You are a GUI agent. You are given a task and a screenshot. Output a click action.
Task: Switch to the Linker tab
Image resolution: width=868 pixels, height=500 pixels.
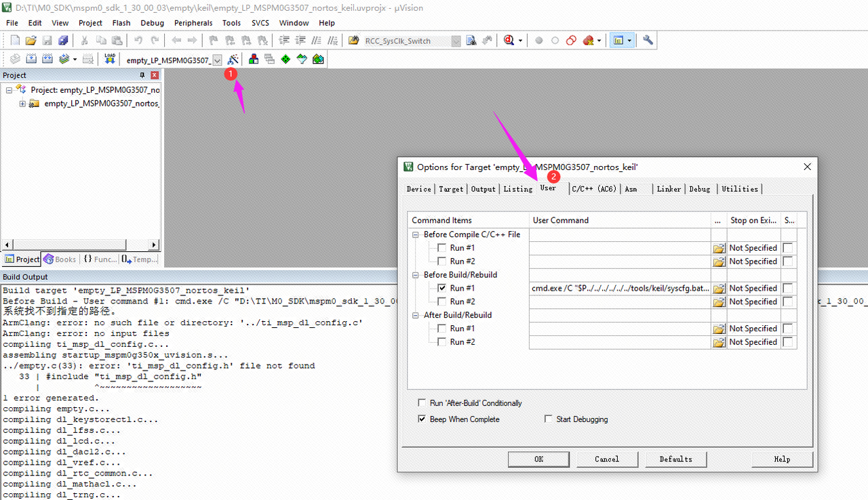coord(669,189)
